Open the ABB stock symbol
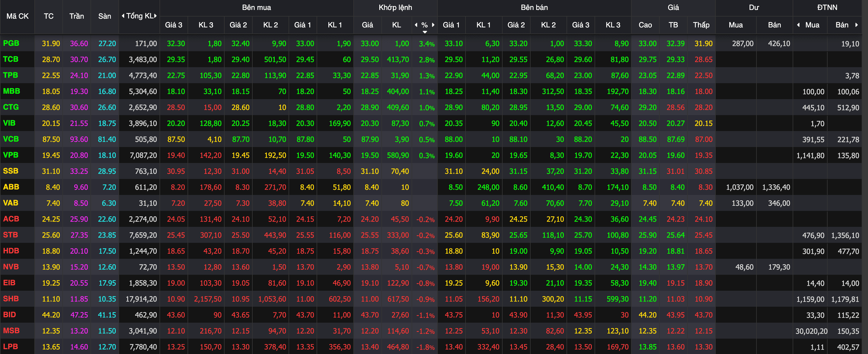Screen dimensions: 868x354 click(11, 186)
